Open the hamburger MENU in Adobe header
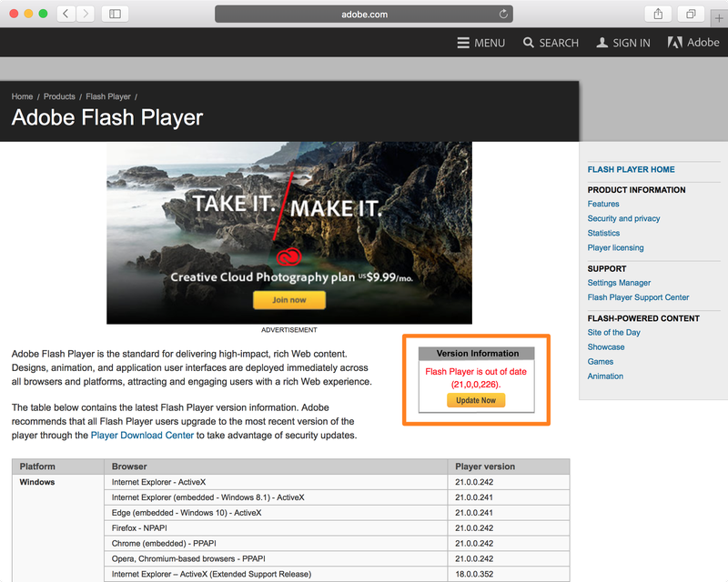Image resolution: width=728 pixels, height=582 pixels. [x=481, y=43]
